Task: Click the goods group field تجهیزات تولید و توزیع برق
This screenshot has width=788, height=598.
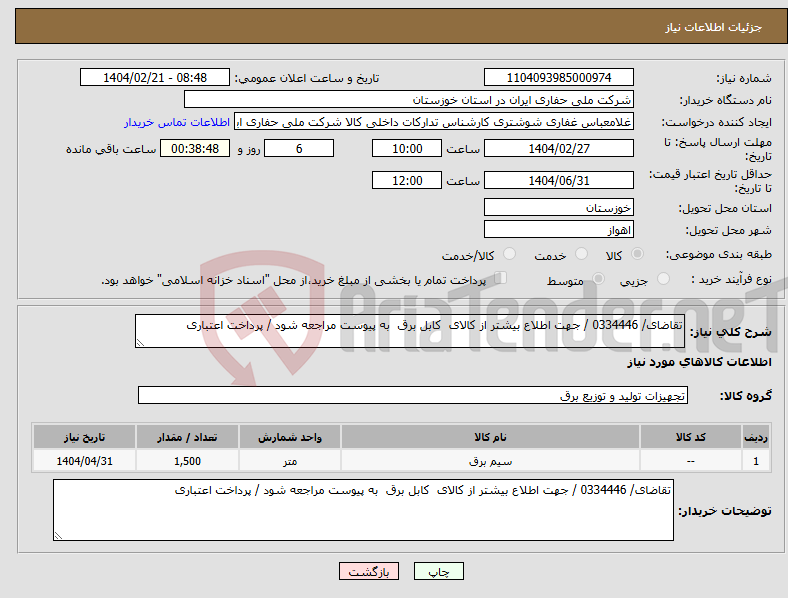Action: (413, 395)
